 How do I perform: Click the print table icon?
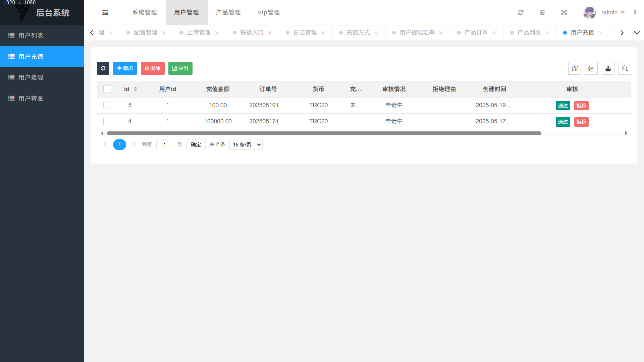(x=591, y=68)
